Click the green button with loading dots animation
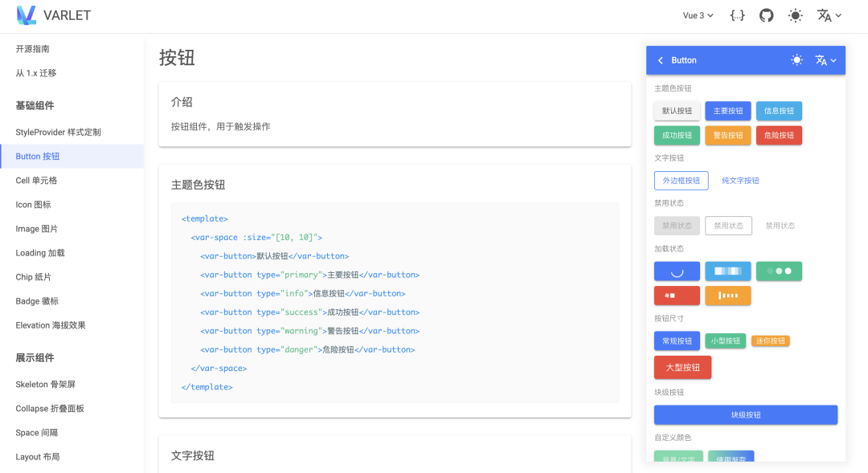Image resolution: width=868 pixels, height=473 pixels. [x=779, y=271]
